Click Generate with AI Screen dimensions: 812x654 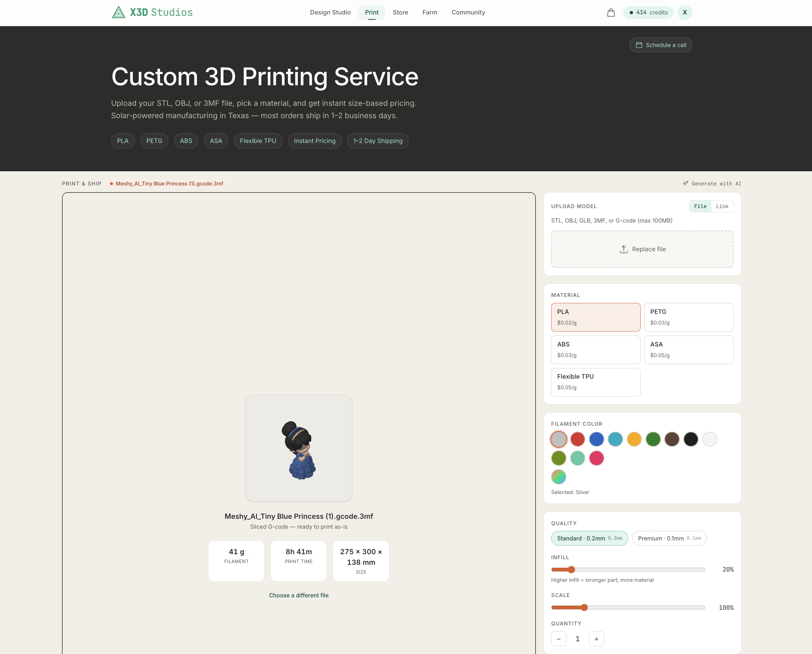(x=712, y=184)
